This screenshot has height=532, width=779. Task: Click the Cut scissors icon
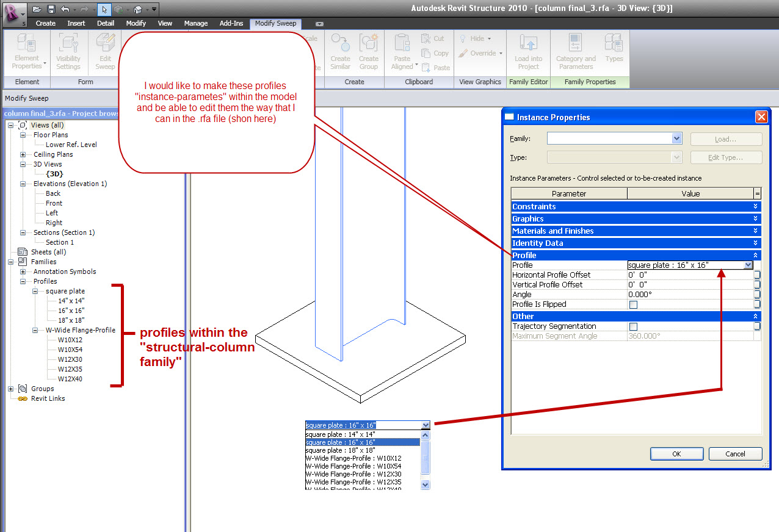coord(426,38)
